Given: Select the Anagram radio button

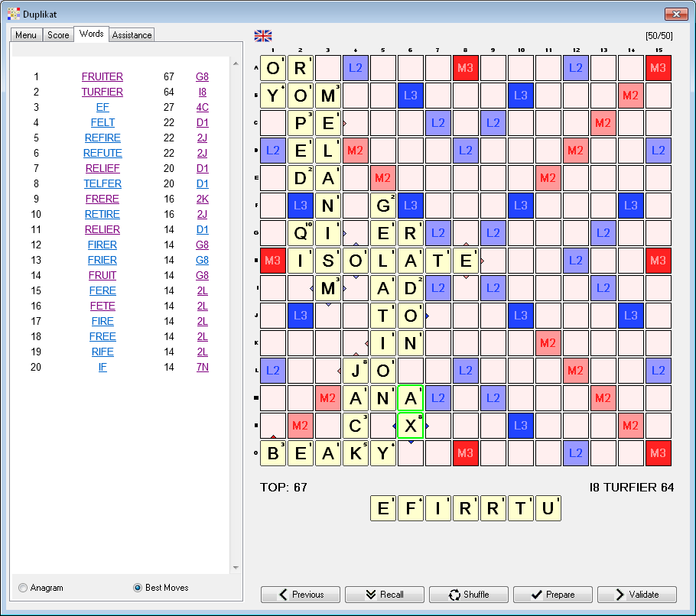Looking at the screenshot, I should [x=23, y=588].
